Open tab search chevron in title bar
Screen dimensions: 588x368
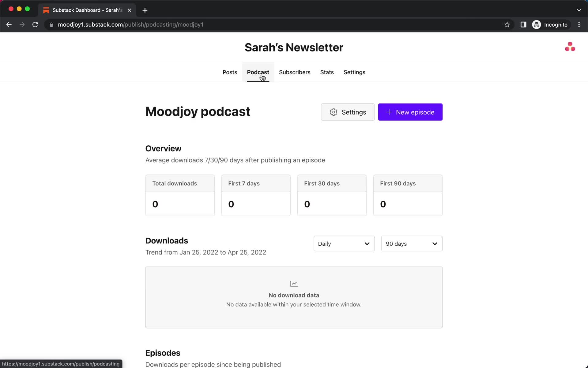pyautogui.click(x=579, y=10)
